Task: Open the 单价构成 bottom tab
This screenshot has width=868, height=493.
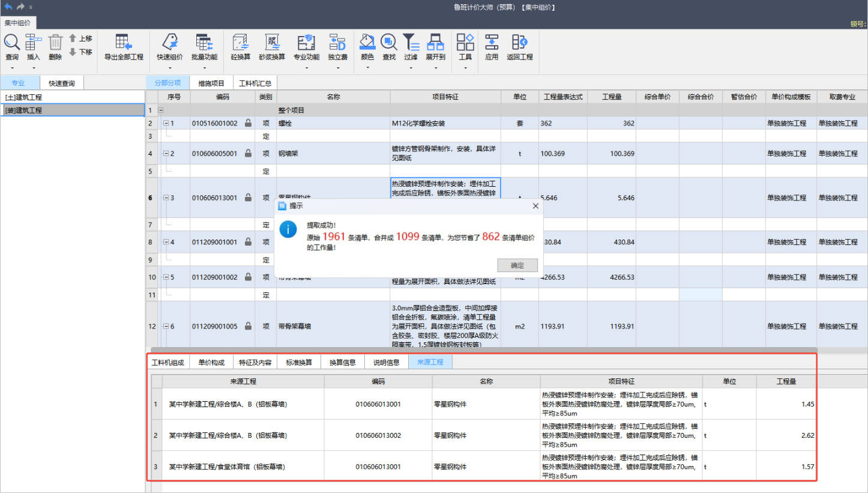Action: tap(211, 362)
